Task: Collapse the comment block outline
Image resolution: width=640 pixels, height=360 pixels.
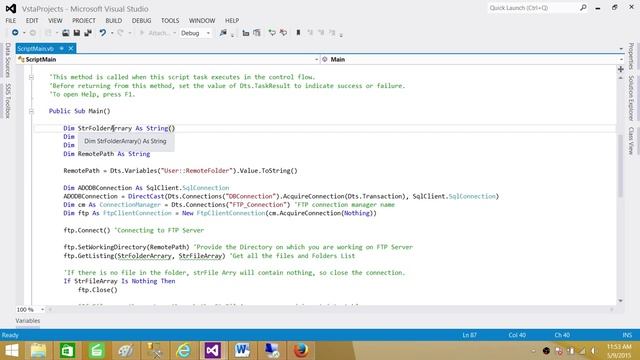Action: (x=31, y=77)
